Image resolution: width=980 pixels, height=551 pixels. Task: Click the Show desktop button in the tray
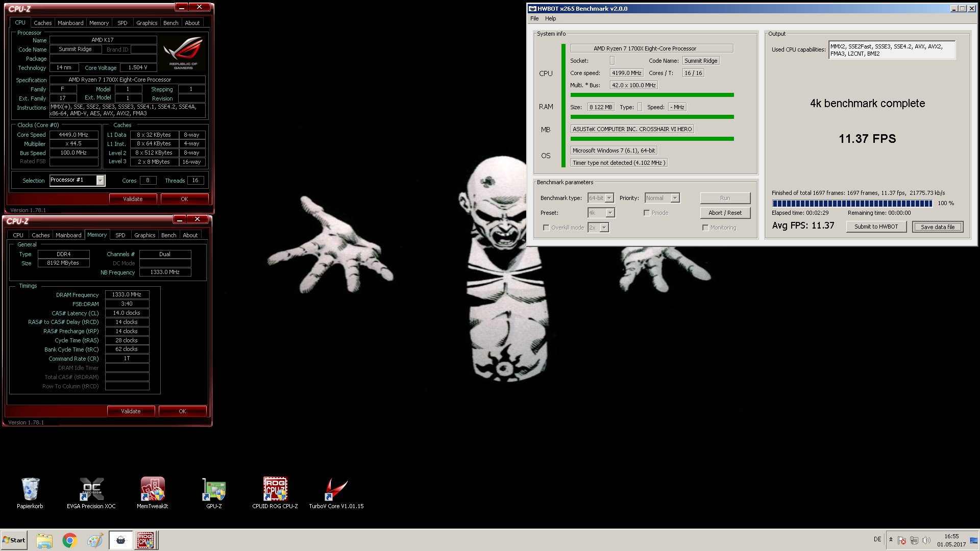click(974, 540)
